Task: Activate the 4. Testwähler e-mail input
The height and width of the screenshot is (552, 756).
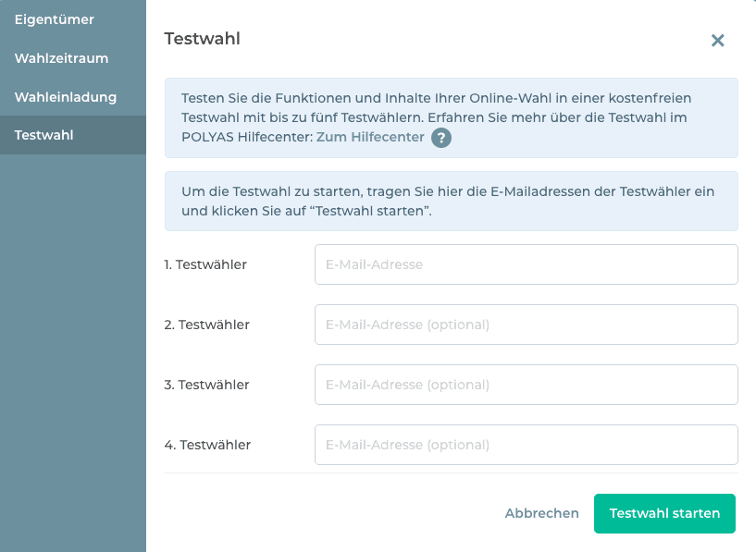Action: [526, 445]
